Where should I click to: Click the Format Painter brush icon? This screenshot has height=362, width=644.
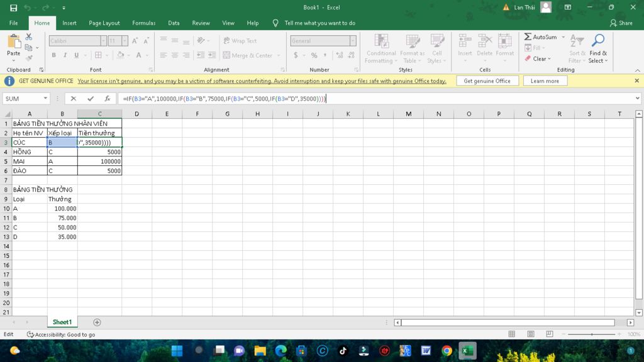pos(29,58)
